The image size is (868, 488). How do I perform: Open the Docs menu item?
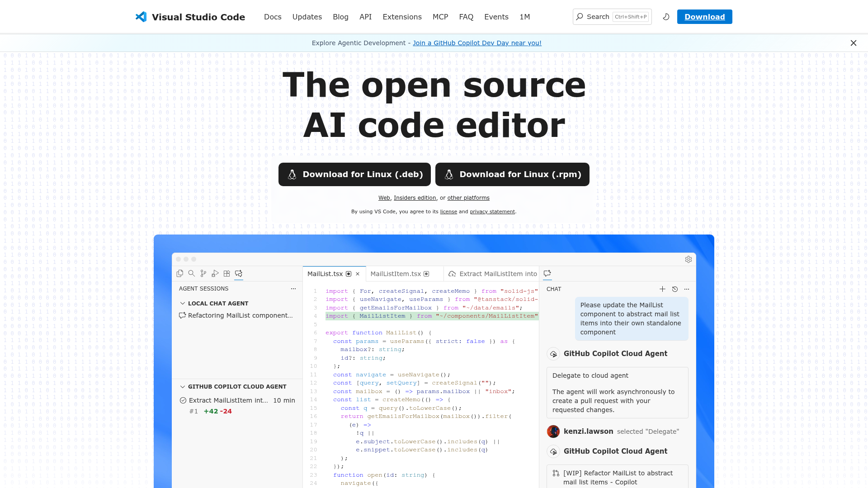tap(273, 17)
